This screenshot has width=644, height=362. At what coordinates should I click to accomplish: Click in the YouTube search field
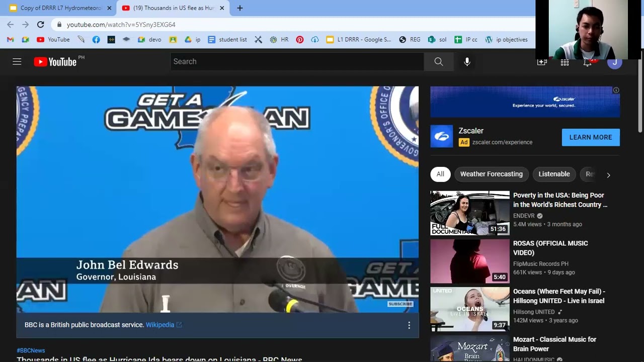tap(297, 61)
